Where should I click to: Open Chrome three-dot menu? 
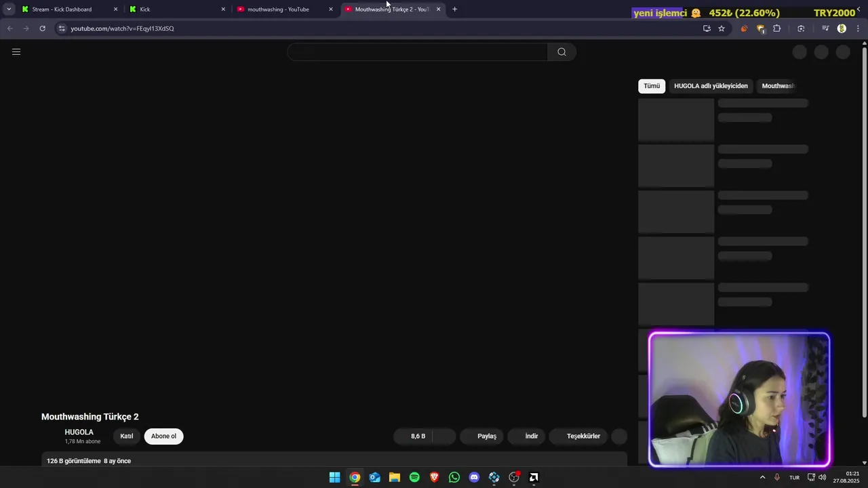point(858,28)
